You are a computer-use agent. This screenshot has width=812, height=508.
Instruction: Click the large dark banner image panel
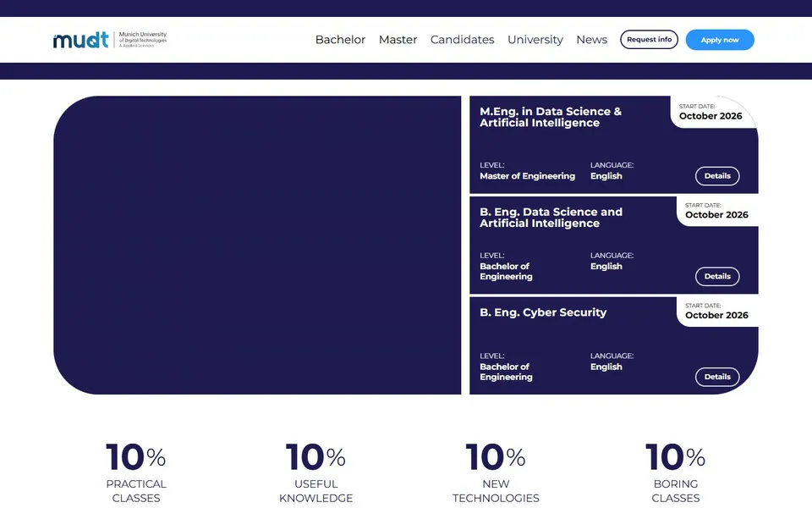tap(257, 246)
